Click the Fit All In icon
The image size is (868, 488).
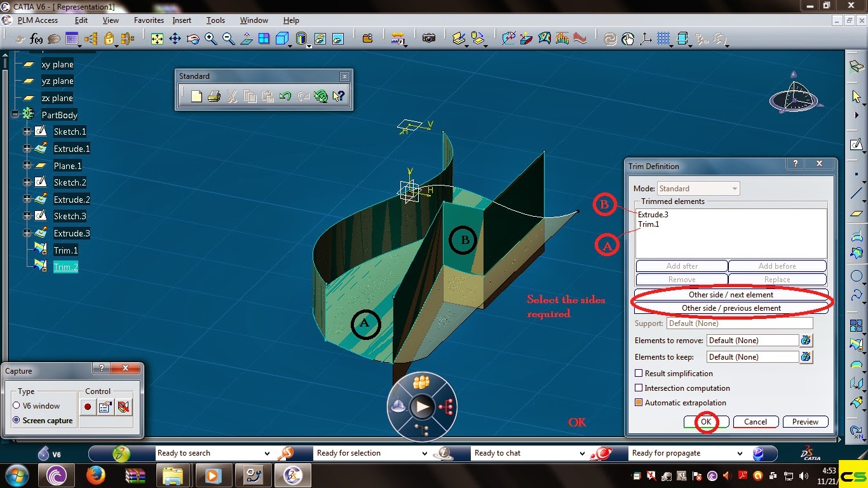[157, 38]
